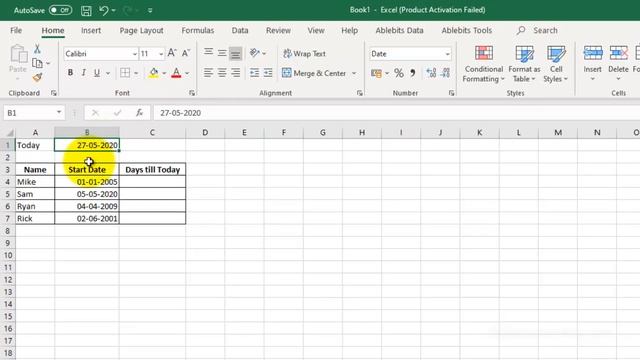Apply Percent Style format

pyautogui.click(x=399, y=73)
